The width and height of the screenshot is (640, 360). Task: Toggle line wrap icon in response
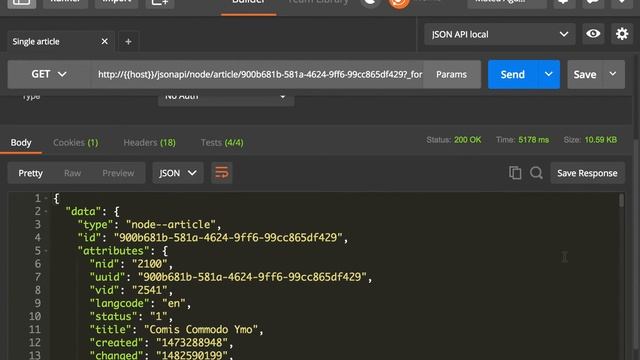click(222, 173)
